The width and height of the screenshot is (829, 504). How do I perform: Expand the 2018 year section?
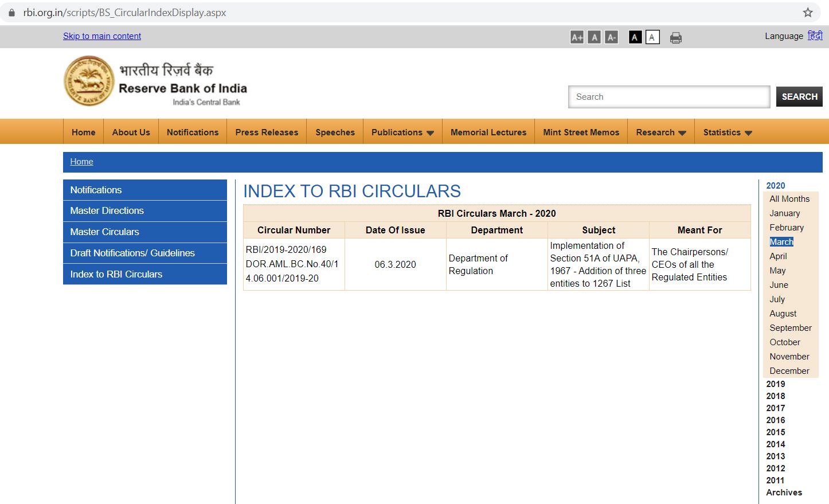tap(776, 396)
